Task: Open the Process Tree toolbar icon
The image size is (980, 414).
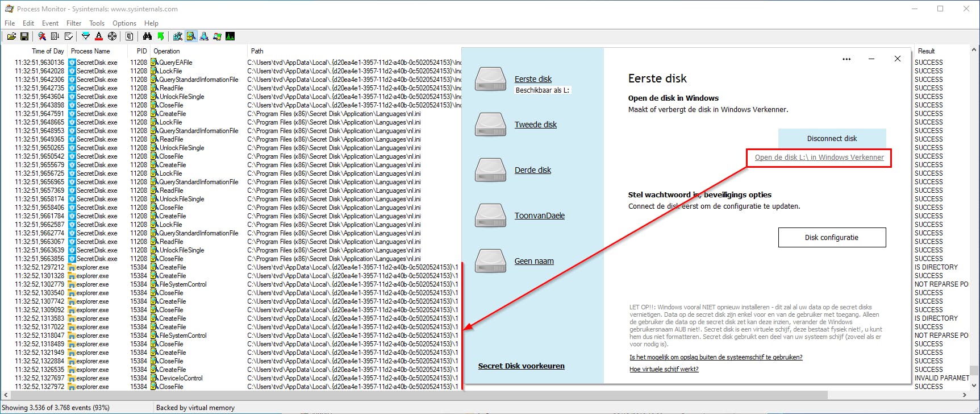Action: coord(130,36)
